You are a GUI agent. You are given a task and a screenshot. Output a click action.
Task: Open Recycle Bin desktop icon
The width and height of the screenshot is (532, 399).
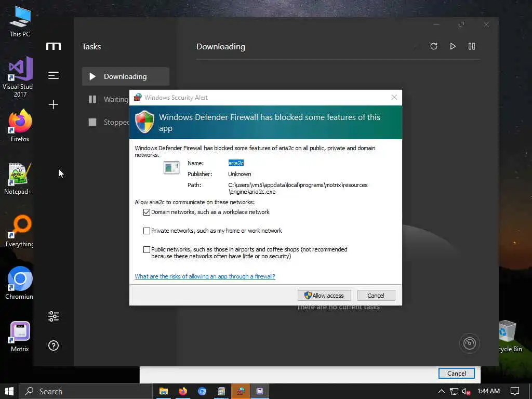[510, 336]
